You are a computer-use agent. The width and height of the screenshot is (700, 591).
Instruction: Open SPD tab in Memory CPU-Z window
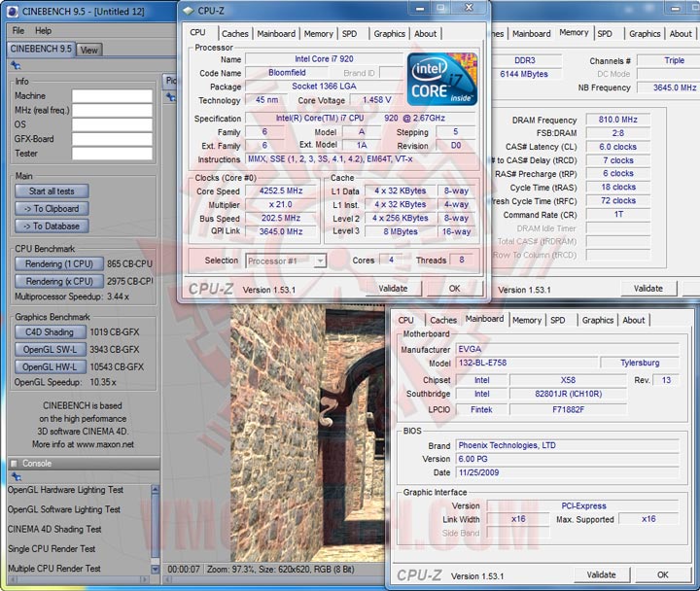[x=605, y=34]
